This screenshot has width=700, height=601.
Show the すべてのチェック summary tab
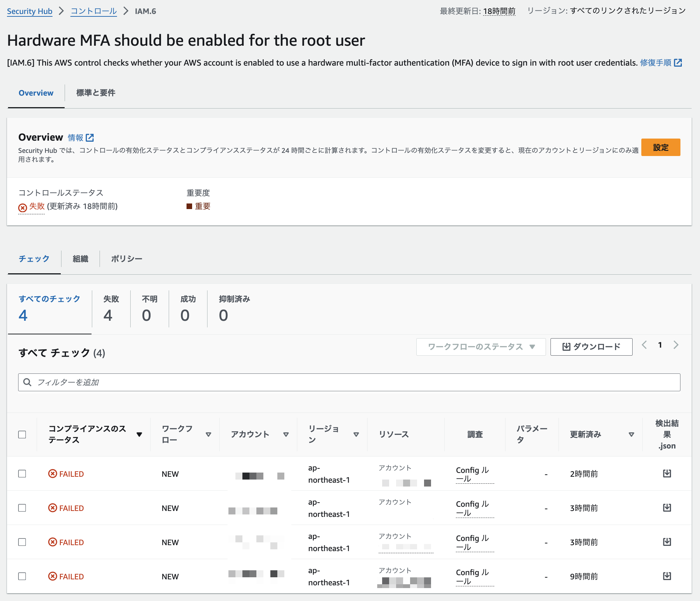50,309
